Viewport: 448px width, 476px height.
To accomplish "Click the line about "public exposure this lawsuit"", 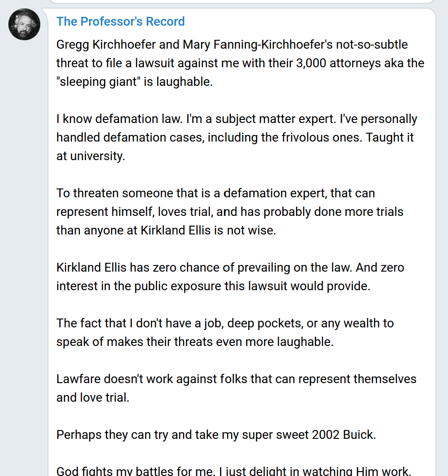I will (213, 286).
